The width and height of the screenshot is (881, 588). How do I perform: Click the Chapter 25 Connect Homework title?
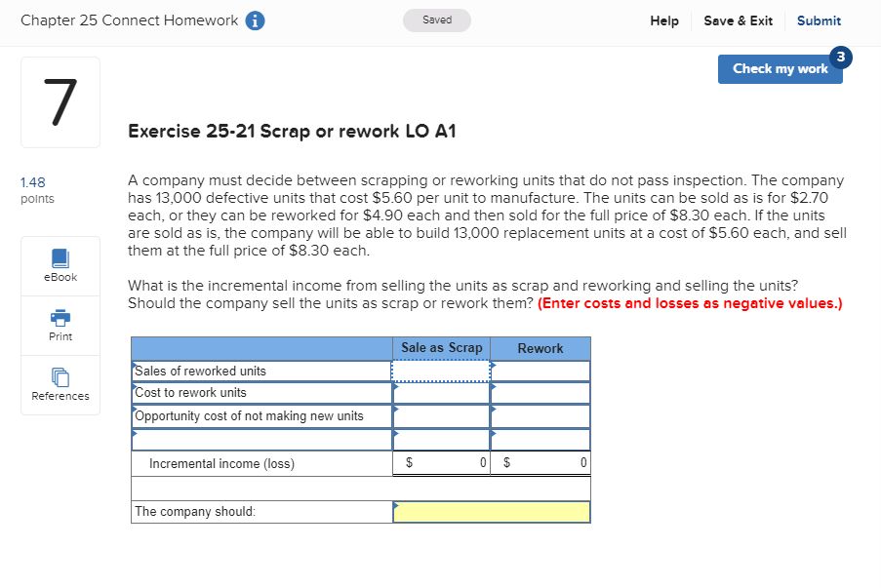click(x=132, y=20)
